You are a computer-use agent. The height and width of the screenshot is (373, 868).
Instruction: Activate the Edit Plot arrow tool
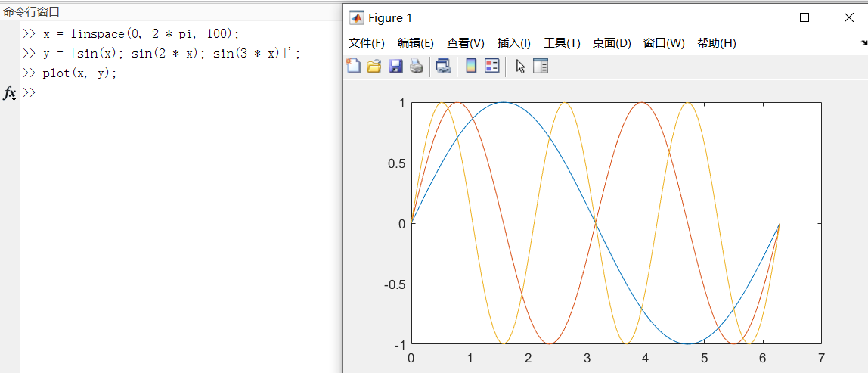click(x=520, y=67)
